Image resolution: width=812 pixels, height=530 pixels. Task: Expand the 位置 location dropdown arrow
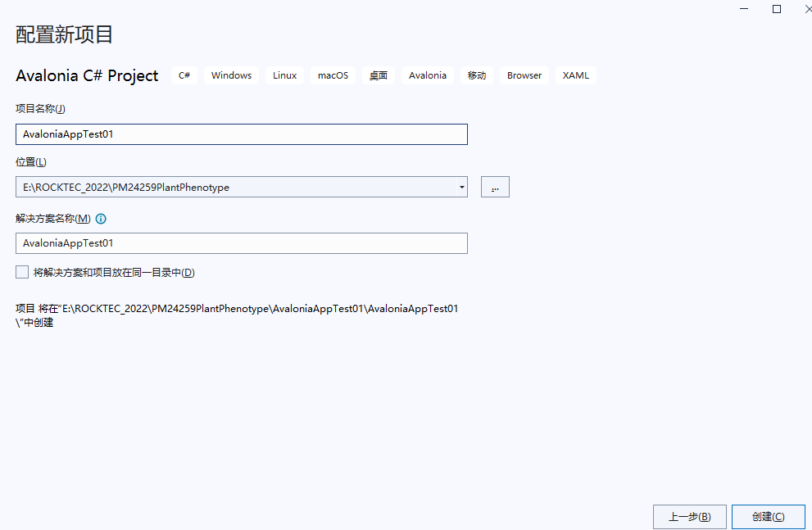[461, 187]
